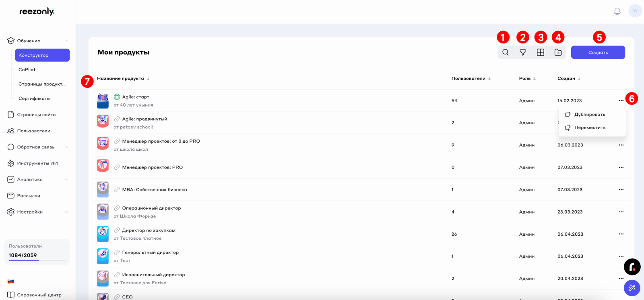Open the products filter funnel icon

(523, 52)
